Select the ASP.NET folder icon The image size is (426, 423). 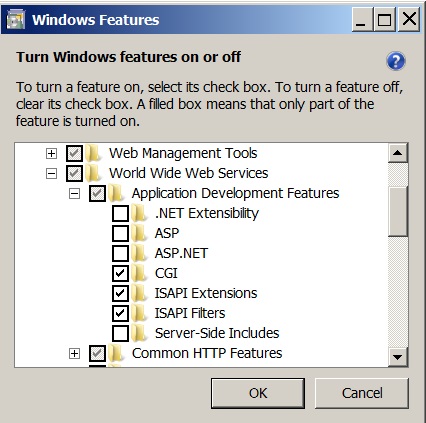tap(139, 253)
